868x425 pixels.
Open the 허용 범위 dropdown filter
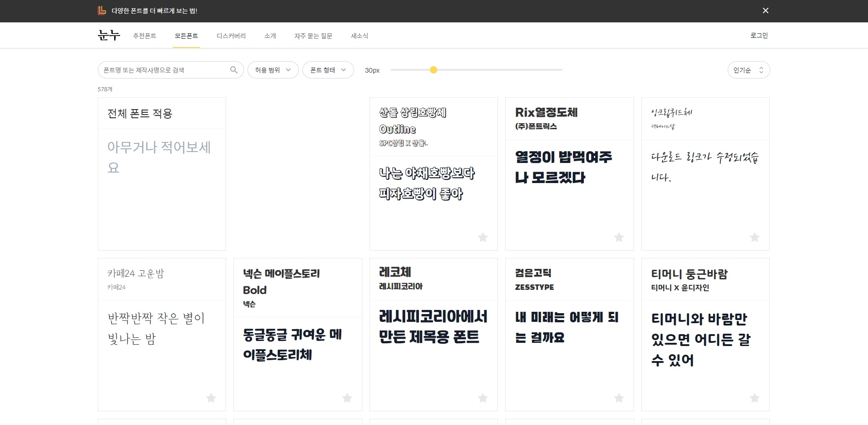point(273,70)
